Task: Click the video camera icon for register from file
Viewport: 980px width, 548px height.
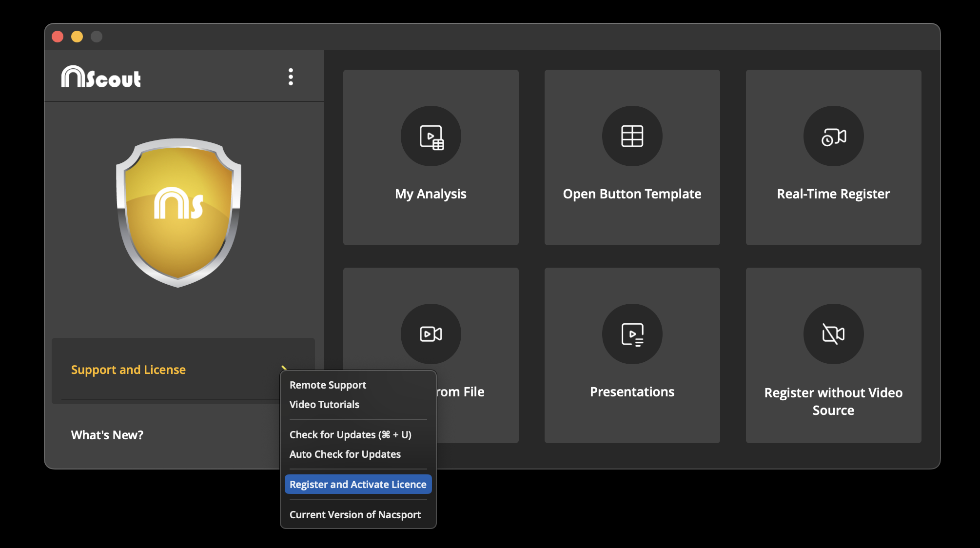Action: [431, 334]
